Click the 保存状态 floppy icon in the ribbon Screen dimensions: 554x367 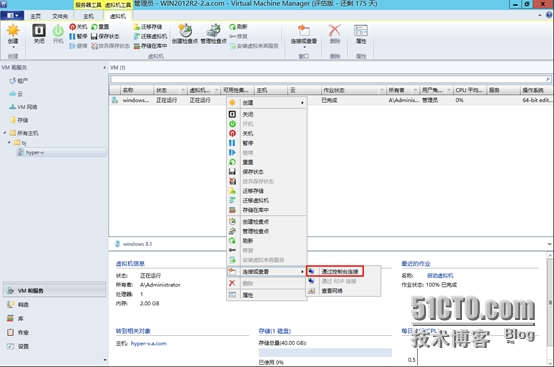pos(94,36)
